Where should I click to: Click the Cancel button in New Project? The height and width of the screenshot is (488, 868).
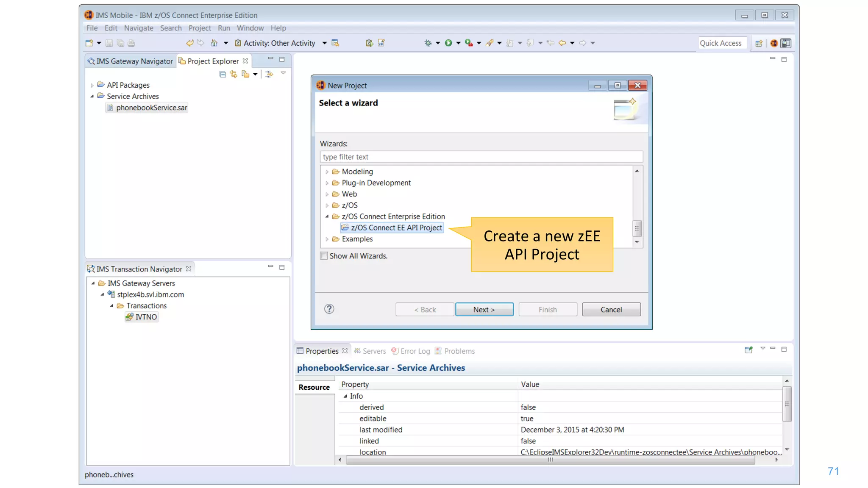click(611, 309)
